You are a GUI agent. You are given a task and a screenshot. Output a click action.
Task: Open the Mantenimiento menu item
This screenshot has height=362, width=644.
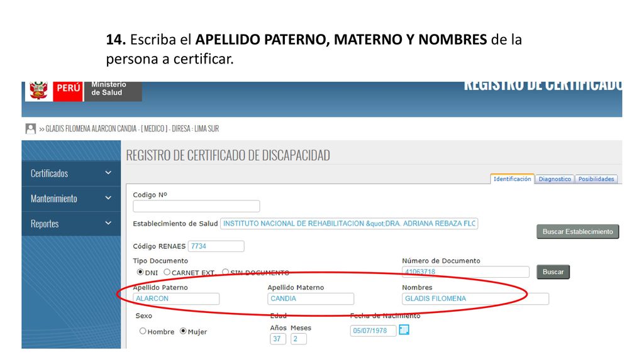point(71,199)
